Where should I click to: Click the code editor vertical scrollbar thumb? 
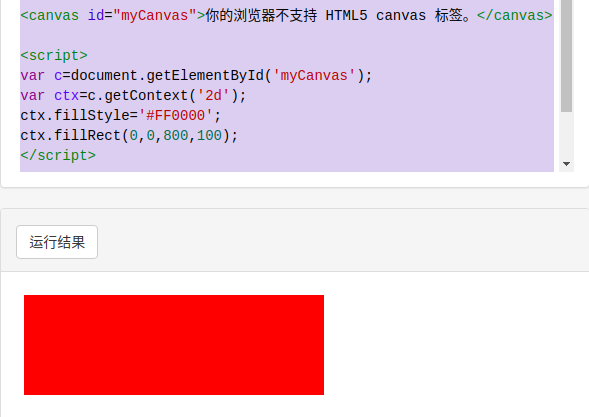566,56
